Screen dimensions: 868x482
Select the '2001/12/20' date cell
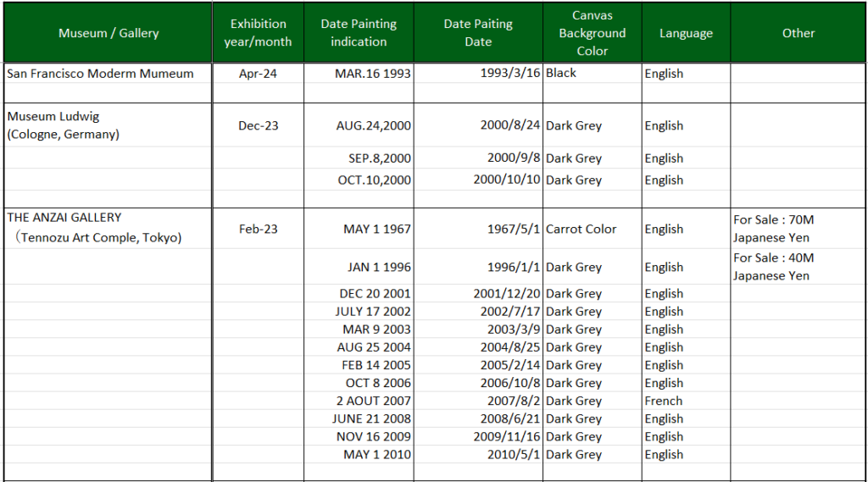click(478, 293)
